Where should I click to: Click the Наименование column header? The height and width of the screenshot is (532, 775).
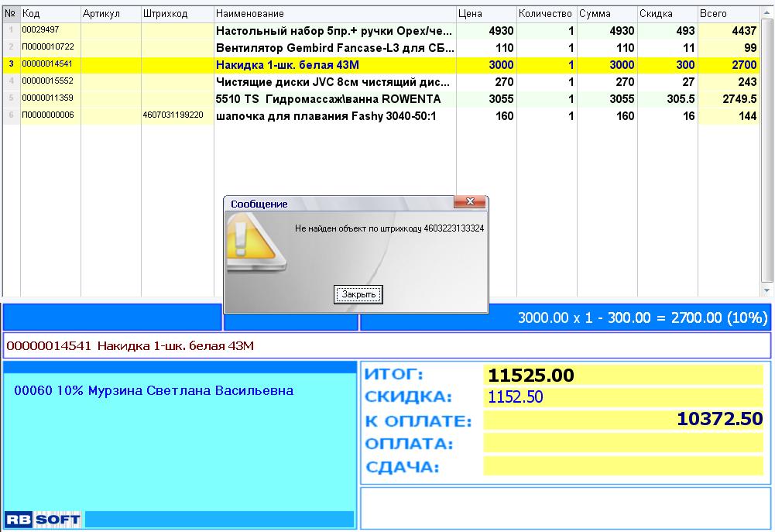click(334, 14)
